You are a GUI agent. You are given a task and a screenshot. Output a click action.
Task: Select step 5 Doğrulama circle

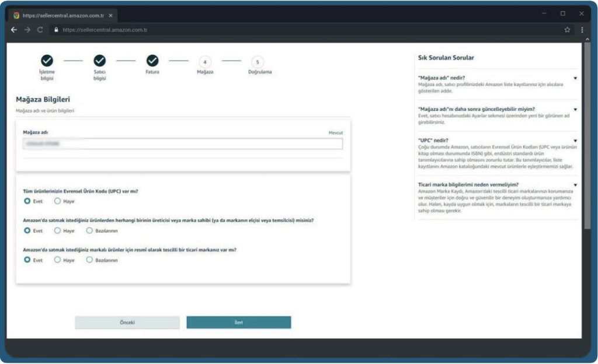tap(258, 62)
